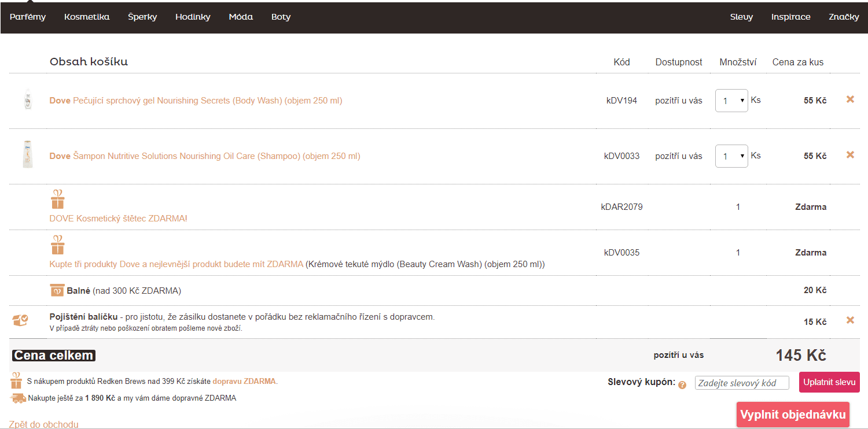Open quantity dropdown for Dove shower gel
Image resolution: width=868 pixels, height=429 pixels.
[731, 101]
